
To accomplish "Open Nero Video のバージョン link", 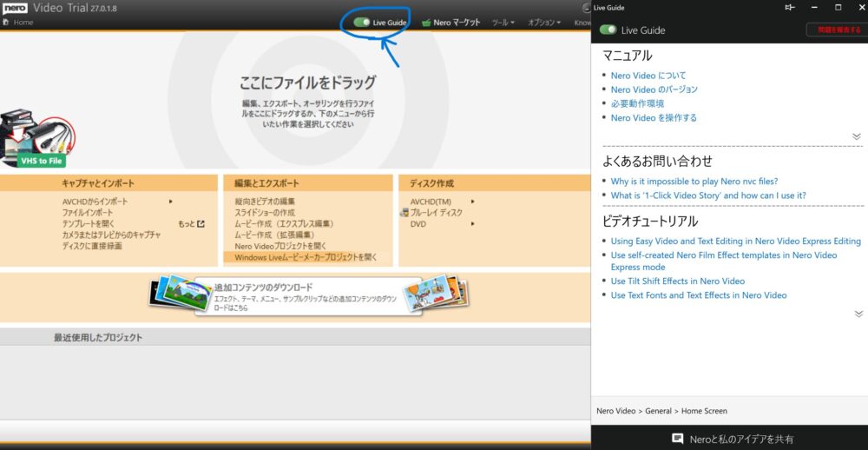I will tap(654, 89).
